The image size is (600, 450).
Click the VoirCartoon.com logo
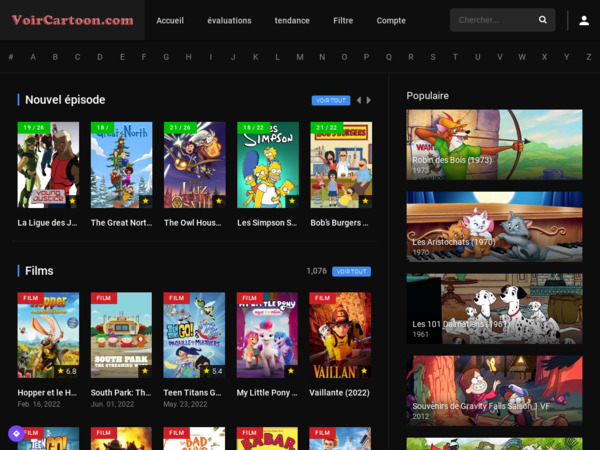point(72,20)
